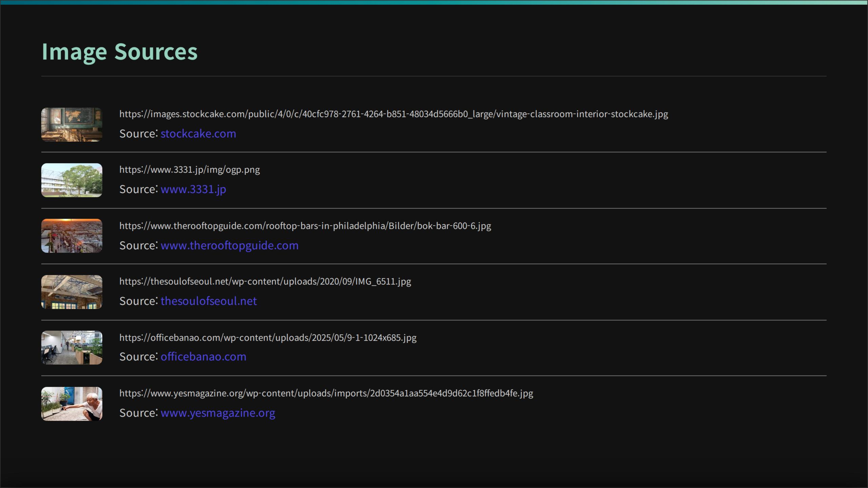Click the Image Sources heading
This screenshot has width=868, height=488.
pos(119,52)
